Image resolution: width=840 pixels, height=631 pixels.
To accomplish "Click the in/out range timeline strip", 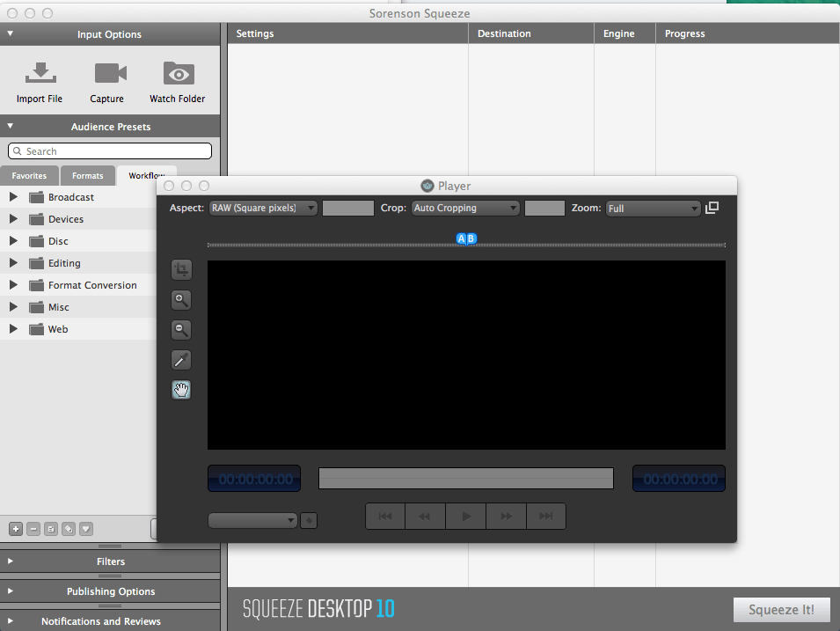I will point(466,245).
